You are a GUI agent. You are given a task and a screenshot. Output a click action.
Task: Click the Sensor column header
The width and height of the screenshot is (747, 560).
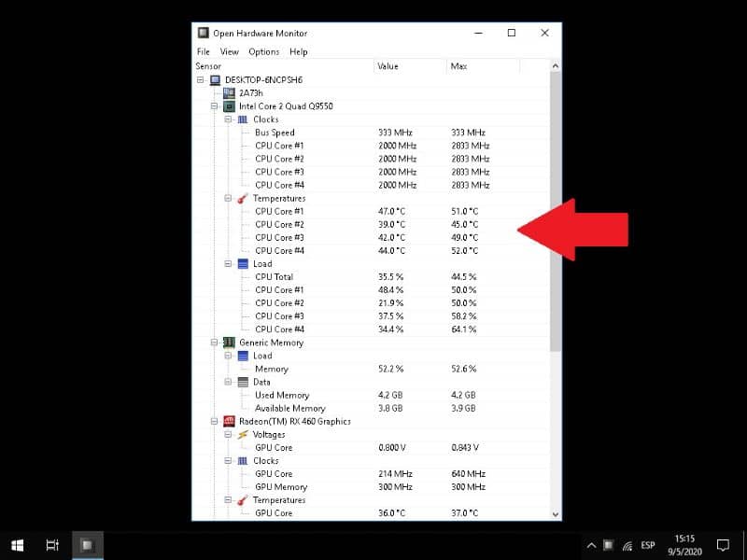click(x=283, y=66)
